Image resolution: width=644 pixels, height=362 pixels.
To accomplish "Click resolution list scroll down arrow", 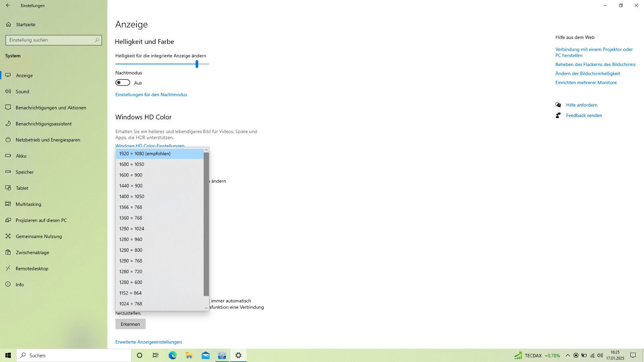I will 206,308.
